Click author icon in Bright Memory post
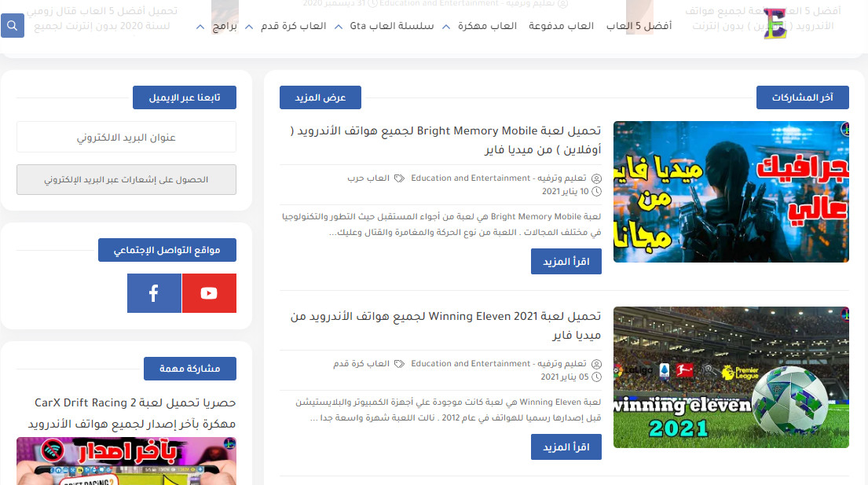Image resolution: width=868 pixels, height=485 pixels. [596, 178]
